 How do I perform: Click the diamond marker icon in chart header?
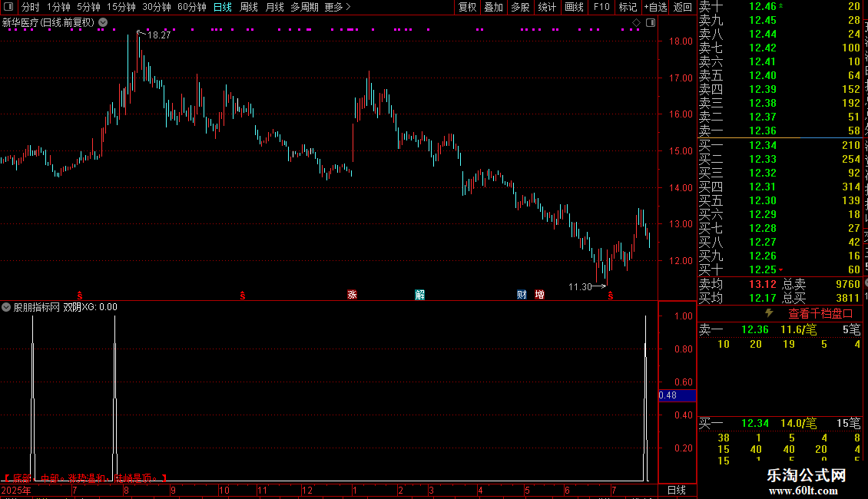click(x=637, y=23)
